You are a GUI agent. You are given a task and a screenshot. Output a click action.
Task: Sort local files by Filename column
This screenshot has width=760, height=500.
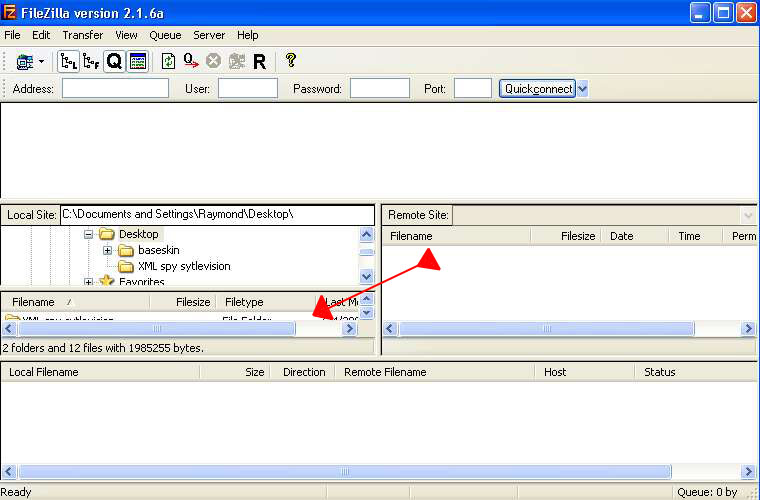click(34, 302)
